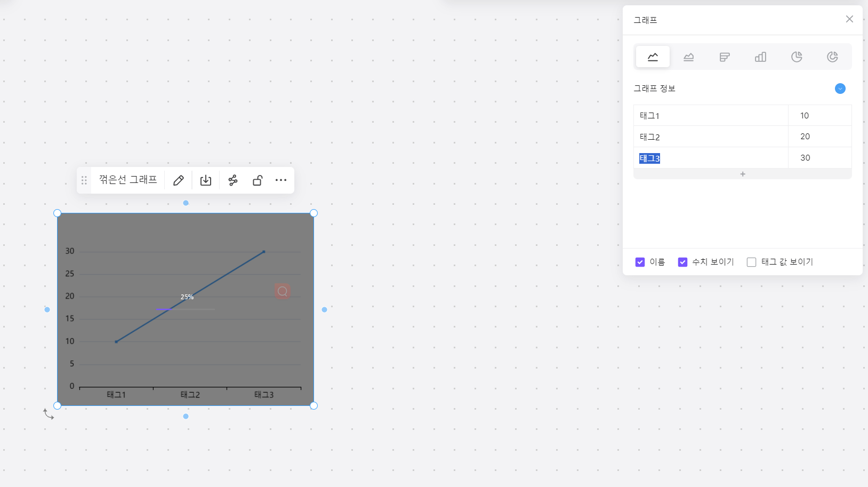Screen dimensions: 868x487
Task: Click the 태그1 axis label on chart
Action: click(116, 395)
